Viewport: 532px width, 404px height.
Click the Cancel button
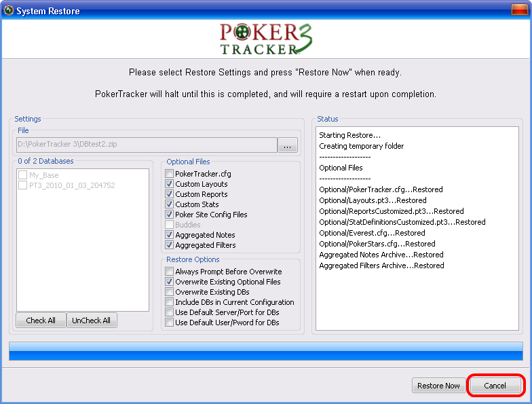(495, 386)
